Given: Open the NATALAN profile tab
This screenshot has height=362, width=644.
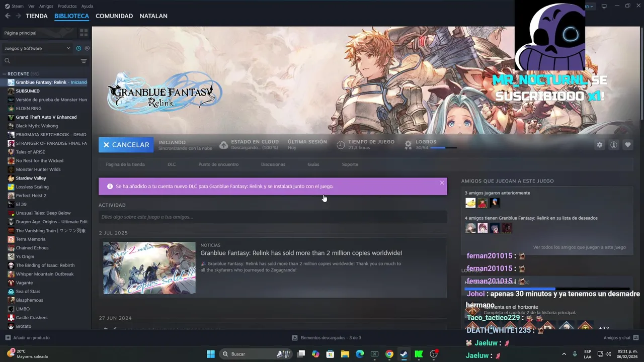Looking at the screenshot, I should [153, 16].
